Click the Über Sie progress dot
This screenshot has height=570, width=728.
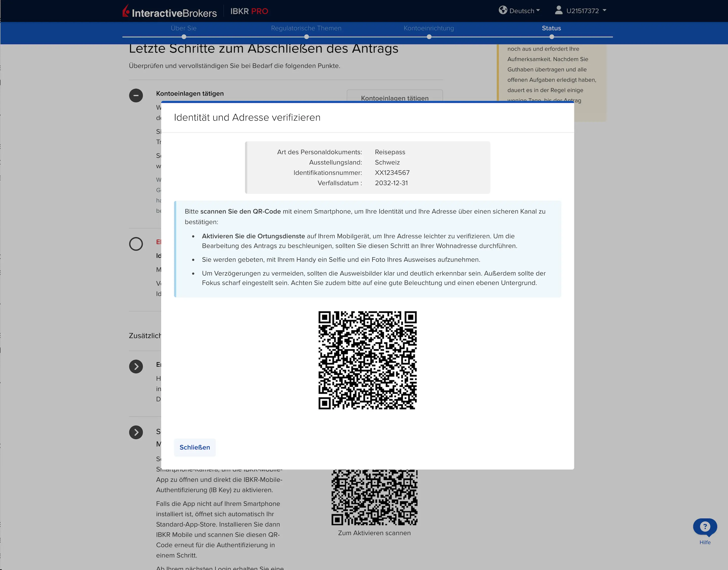click(x=184, y=37)
